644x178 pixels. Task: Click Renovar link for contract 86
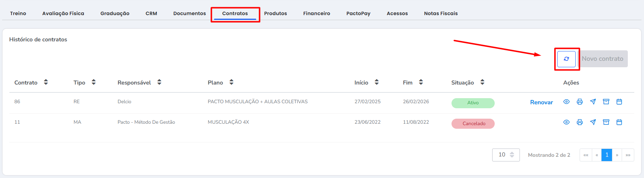(x=541, y=102)
